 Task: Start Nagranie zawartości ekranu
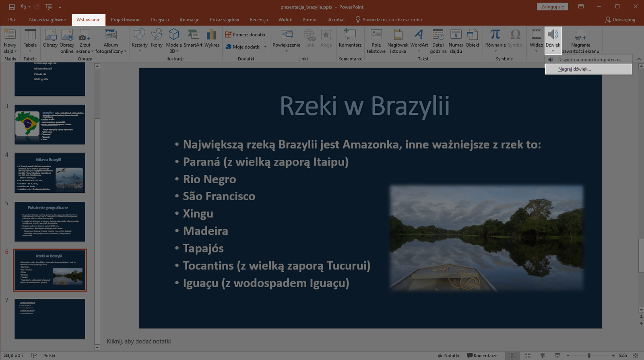[580, 41]
